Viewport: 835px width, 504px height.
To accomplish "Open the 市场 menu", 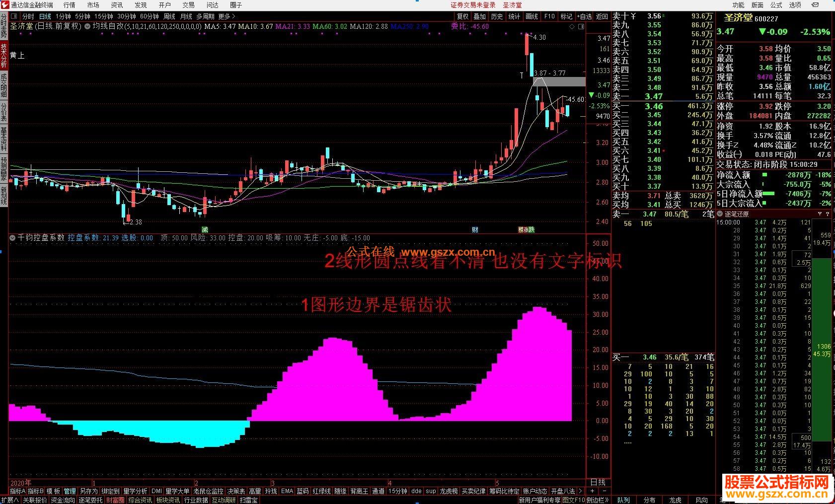I will click(93, 5).
